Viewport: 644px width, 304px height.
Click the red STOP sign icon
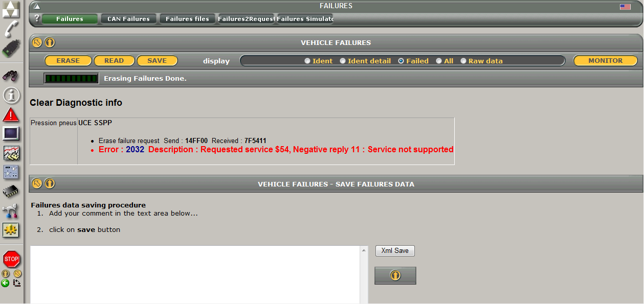click(x=11, y=259)
